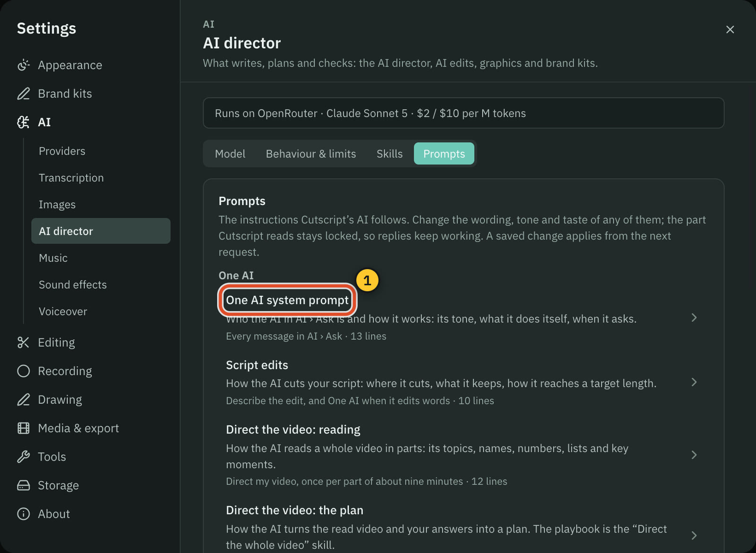The width and height of the screenshot is (756, 553).
Task: Click the 'Settings' sidebar heading
Action: pyautogui.click(x=46, y=28)
